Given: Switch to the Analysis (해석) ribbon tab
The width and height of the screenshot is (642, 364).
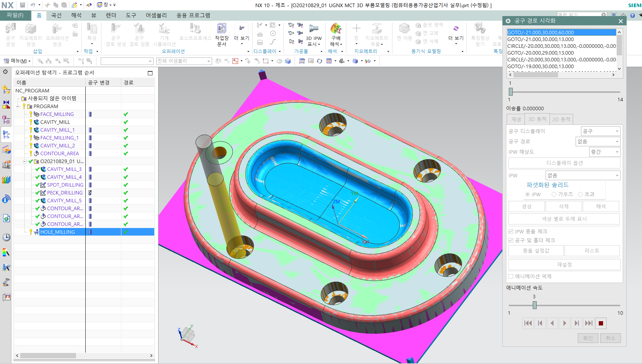Looking at the screenshot, I should pyautogui.click(x=76, y=15).
